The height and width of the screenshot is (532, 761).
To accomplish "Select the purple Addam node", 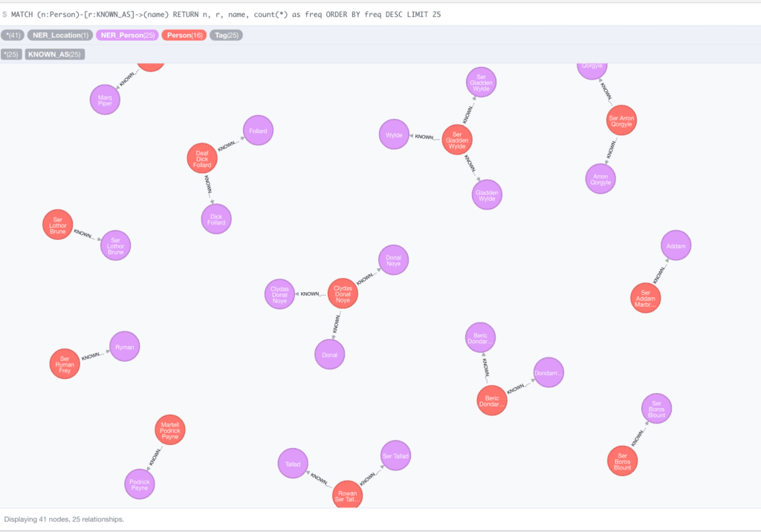I will [x=676, y=245].
